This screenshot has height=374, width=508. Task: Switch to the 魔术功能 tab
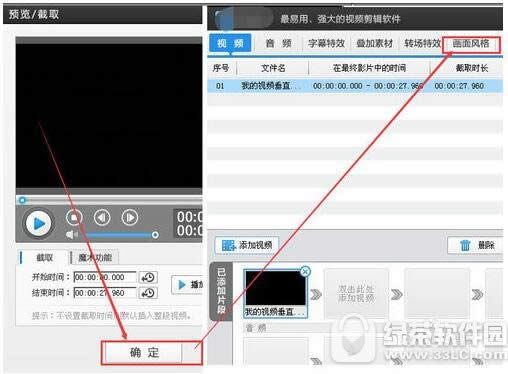click(95, 257)
